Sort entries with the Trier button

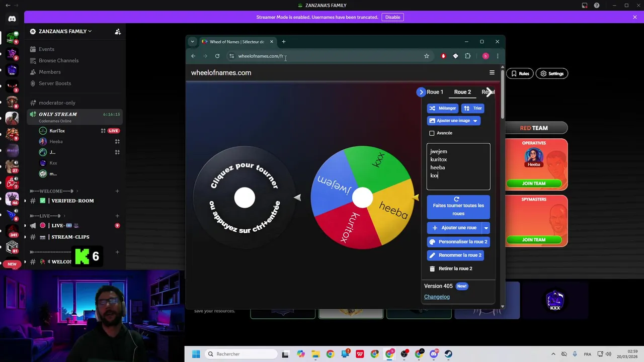pyautogui.click(x=472, y=108)
